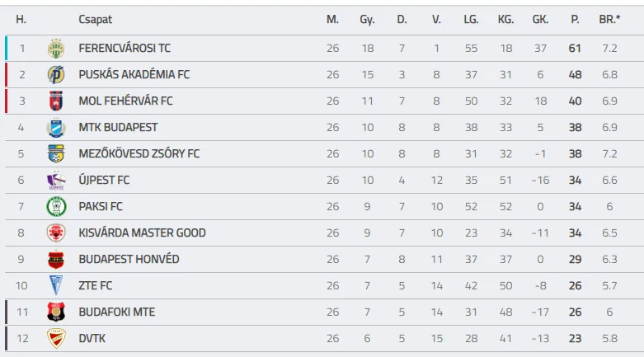
Task: Click the BR.* column header
Action: [x=609, y=19]
